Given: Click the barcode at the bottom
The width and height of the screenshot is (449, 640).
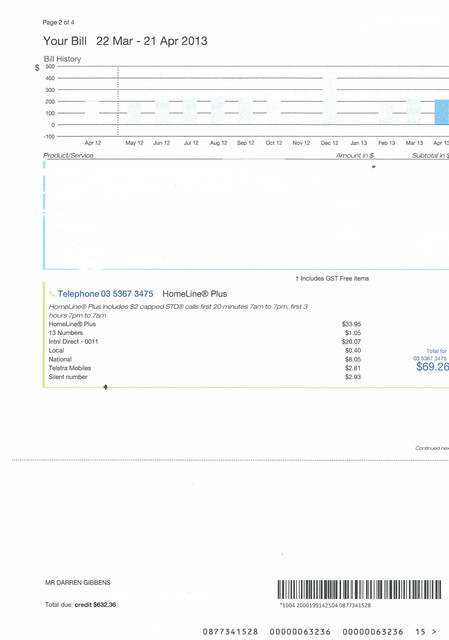Looking at the screenshot, I should click(360, 589).
